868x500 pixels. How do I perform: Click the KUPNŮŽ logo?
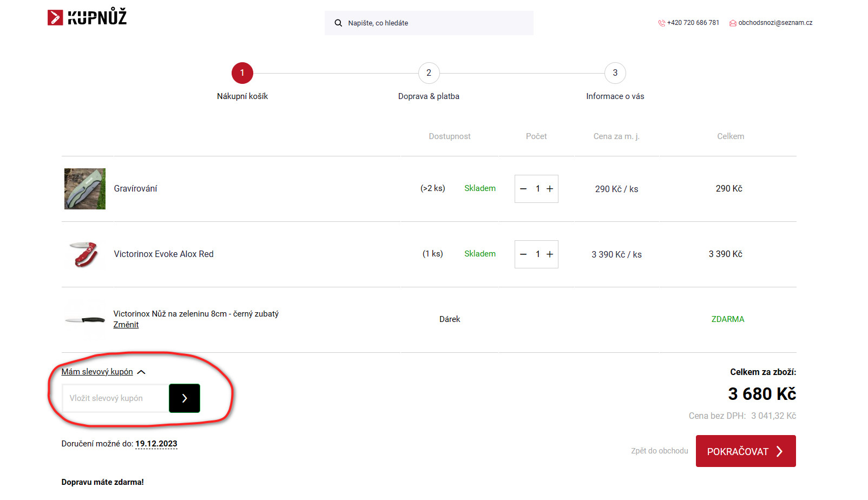[87, 17]
